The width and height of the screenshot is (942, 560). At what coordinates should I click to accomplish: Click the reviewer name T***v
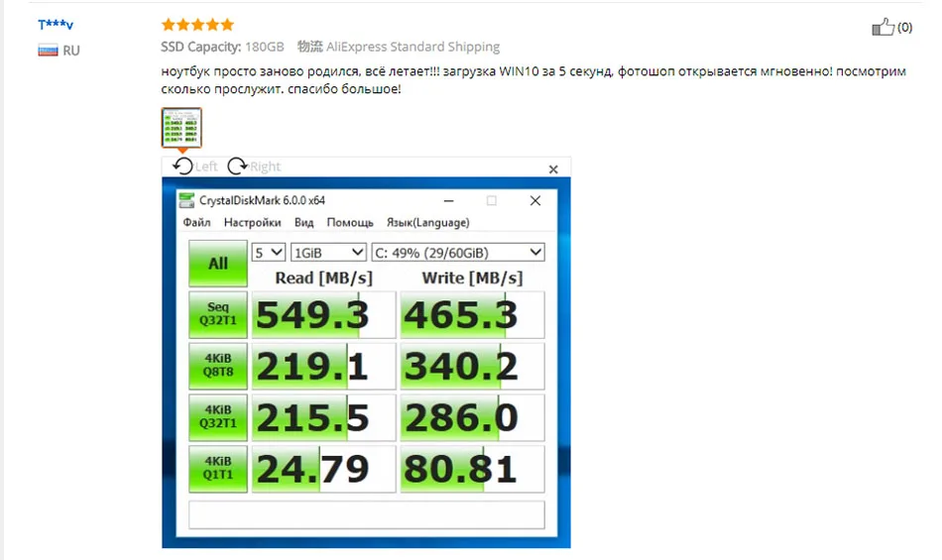56,25
